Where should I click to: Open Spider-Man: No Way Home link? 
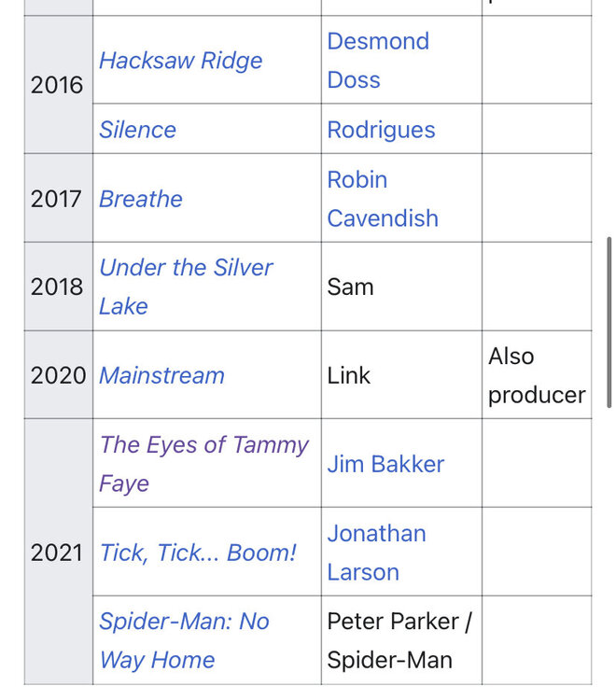pos(184,640)
